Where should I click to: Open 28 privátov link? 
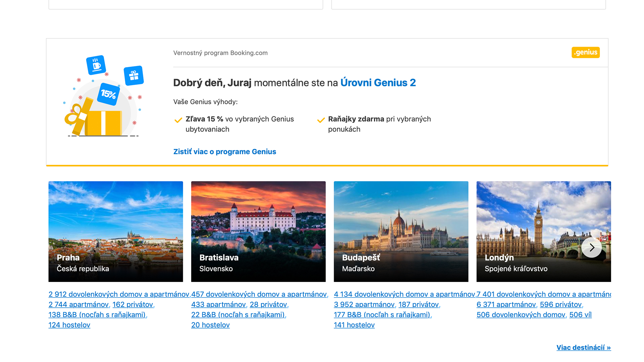(x=268, y=305)
